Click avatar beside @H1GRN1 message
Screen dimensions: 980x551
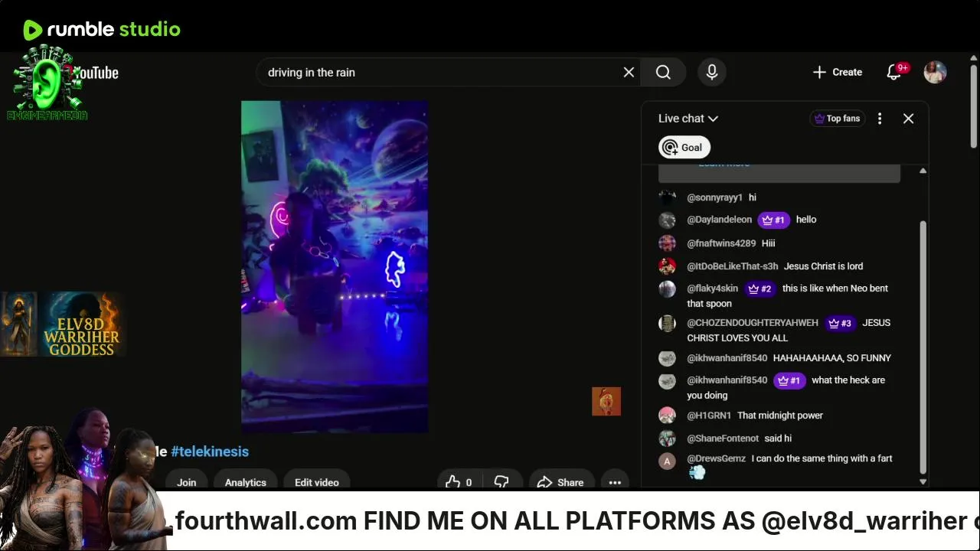pos(668,416)
